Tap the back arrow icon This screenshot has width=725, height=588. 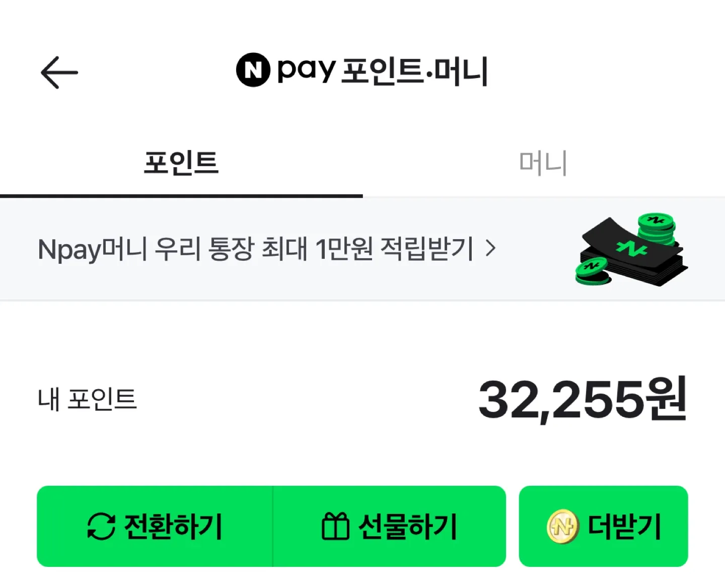(x=59, y=72)
